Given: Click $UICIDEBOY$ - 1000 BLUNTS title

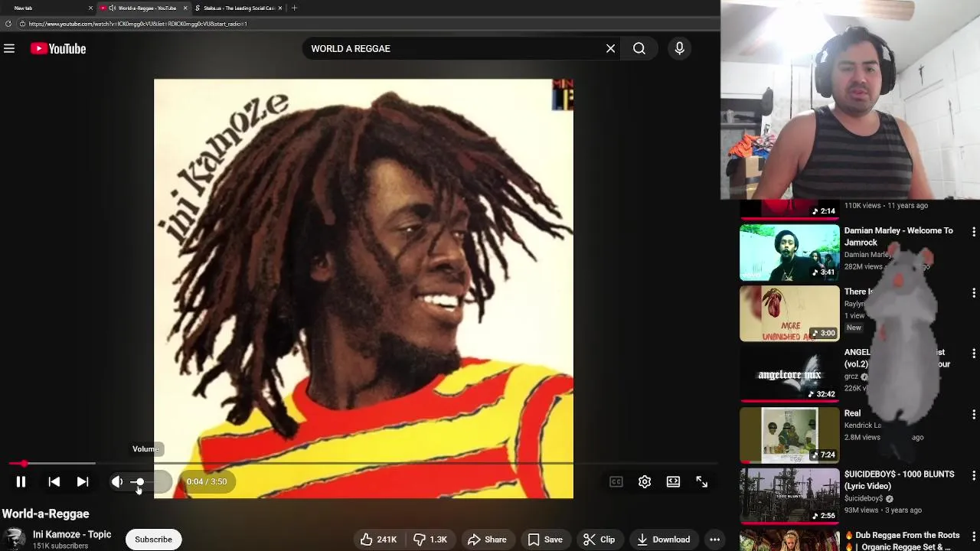Looking at the screenshot, I should [x=899, y=480].
